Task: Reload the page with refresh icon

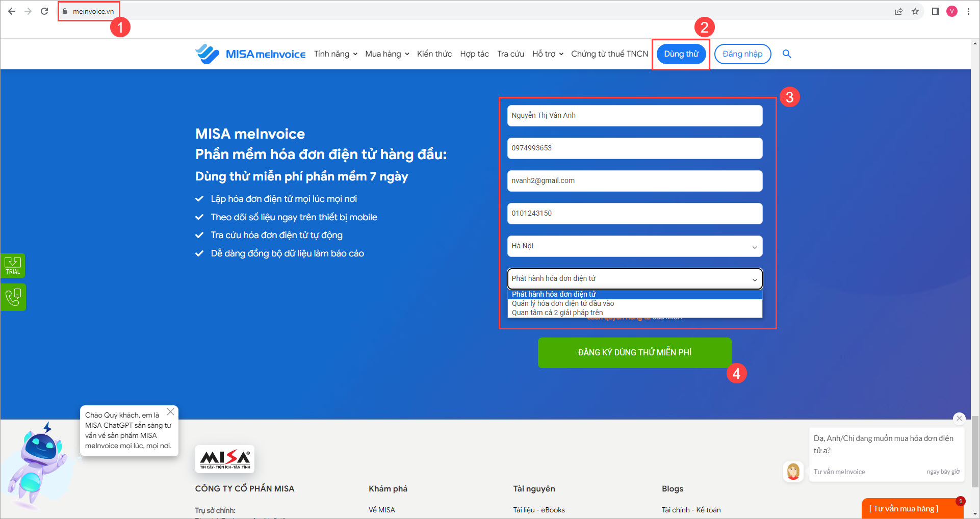Action: tap(44, 11)
